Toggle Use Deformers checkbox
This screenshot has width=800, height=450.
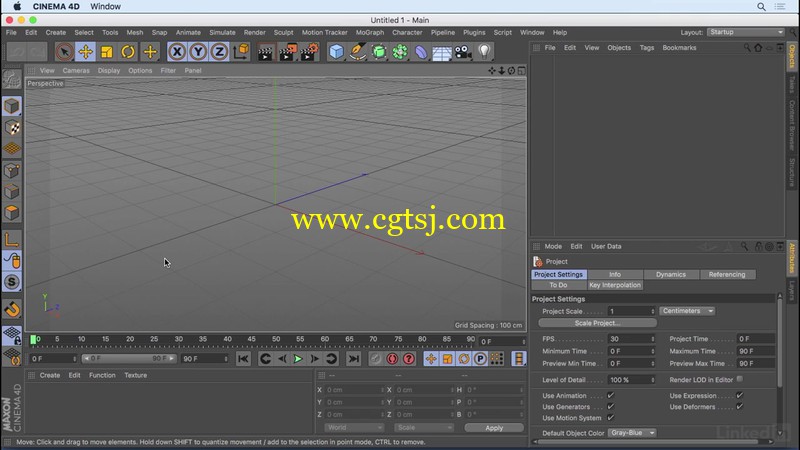tap(740, 407)
